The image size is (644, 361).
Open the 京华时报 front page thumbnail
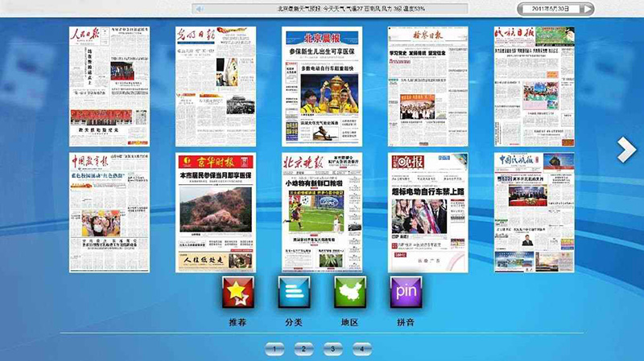click(x=216, y=212)
